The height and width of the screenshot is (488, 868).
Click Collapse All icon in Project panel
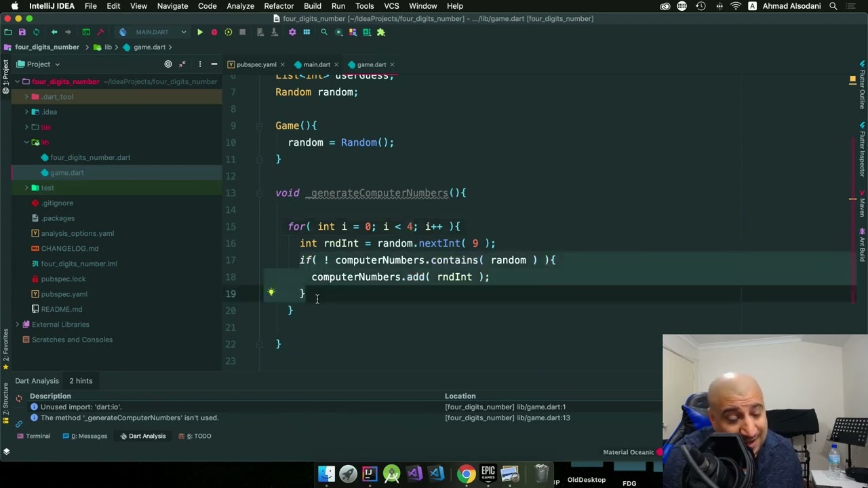click(182, 64)
